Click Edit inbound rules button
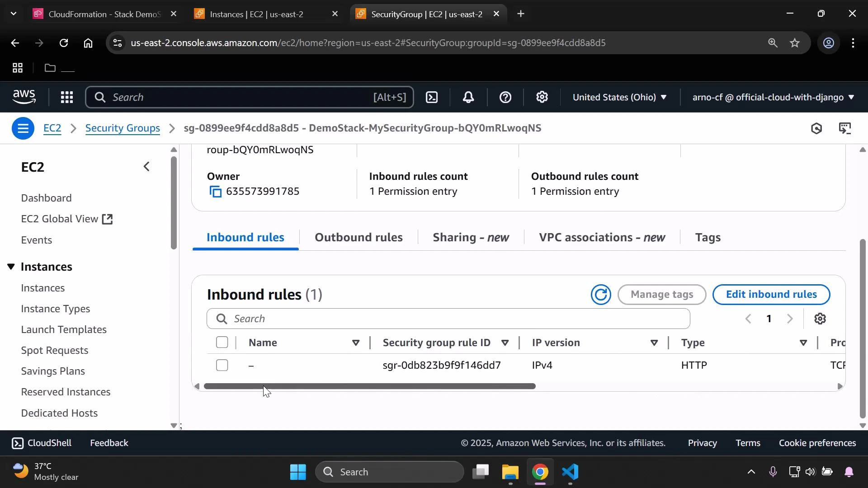Image resolution: width=868 pixels, height=488 pixels. (x=771, y=295)
